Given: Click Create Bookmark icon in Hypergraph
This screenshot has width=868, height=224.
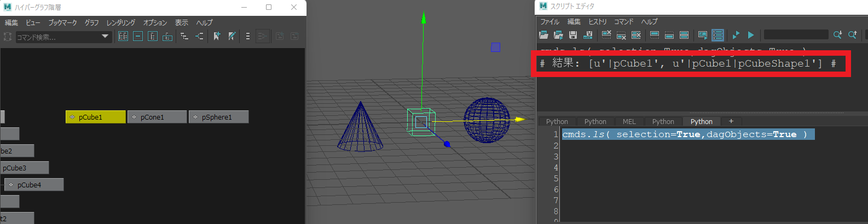Looking at the screenshot, I should (217, 37).
